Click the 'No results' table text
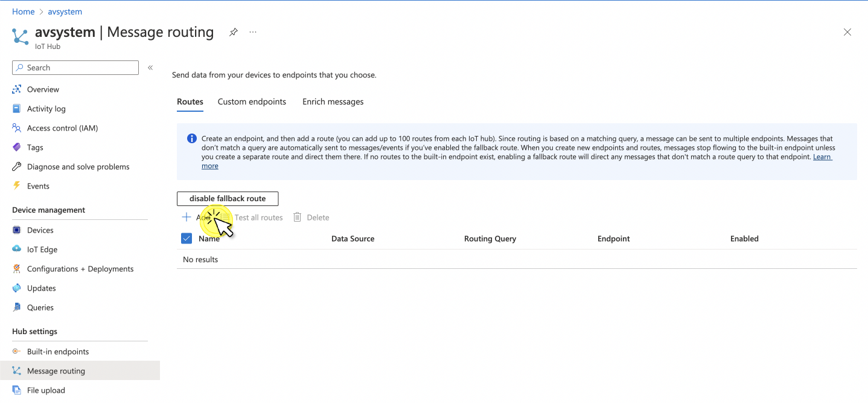Screen dimensions: 868x403 pyautogui.click(x=200, y=259)
